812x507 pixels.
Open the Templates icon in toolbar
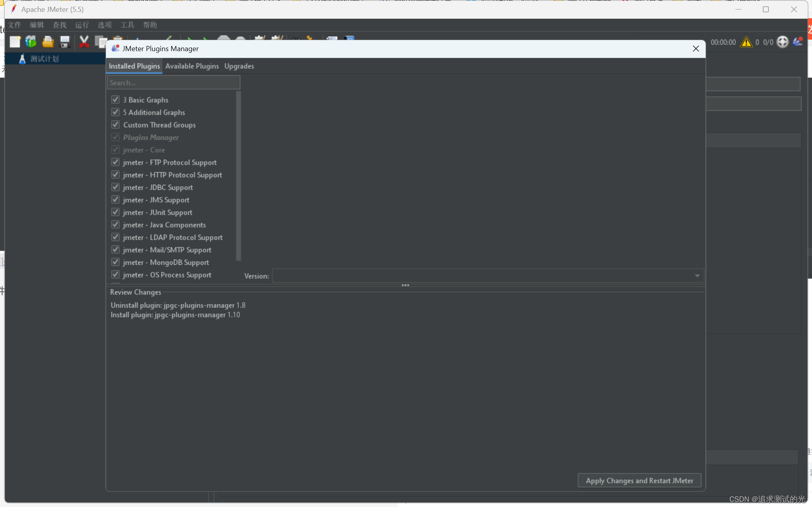(x=31, y=42)
